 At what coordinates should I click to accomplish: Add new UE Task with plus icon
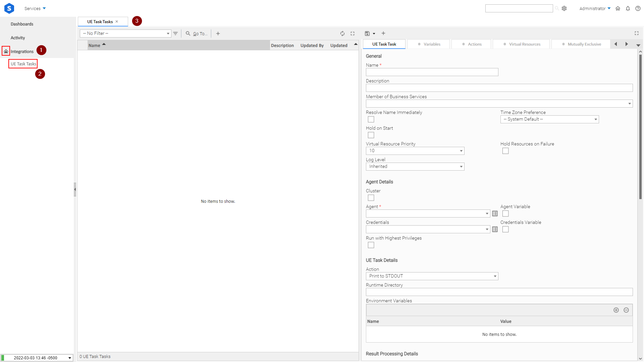point(218,34)
